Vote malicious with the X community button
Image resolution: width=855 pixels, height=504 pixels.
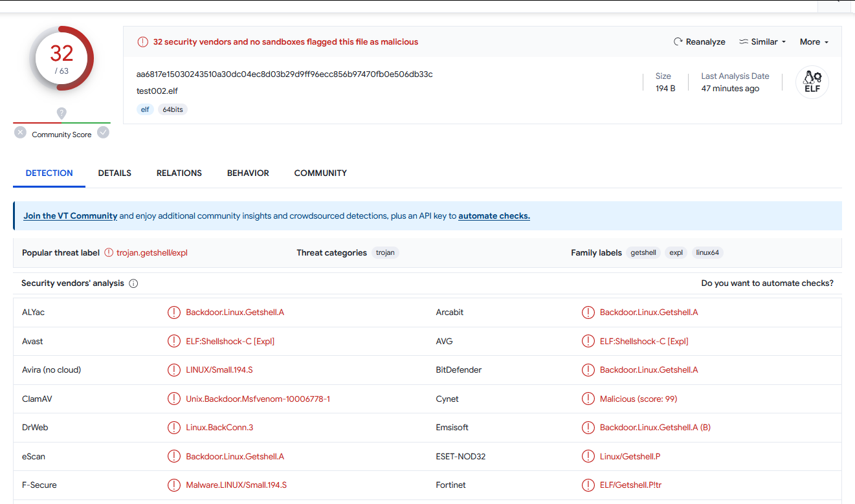point(21,133)
